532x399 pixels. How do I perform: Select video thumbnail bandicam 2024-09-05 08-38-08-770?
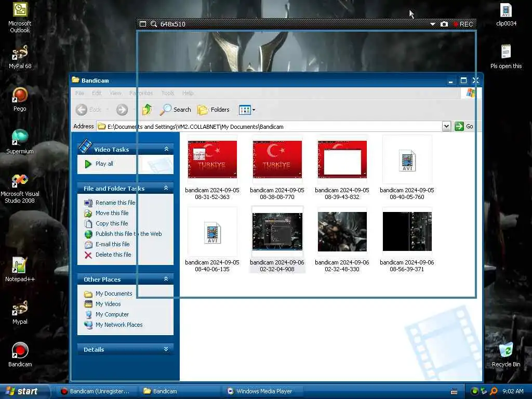coord(277,159)
